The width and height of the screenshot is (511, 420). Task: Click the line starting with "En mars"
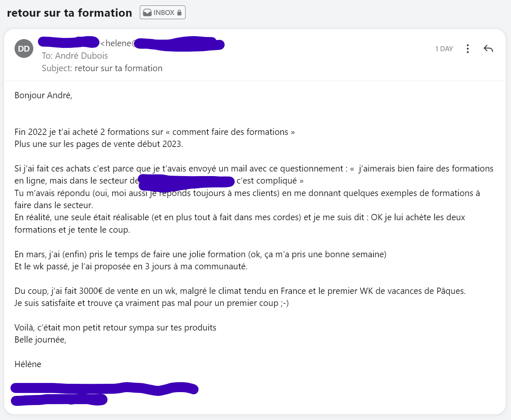tap(200, 254)
